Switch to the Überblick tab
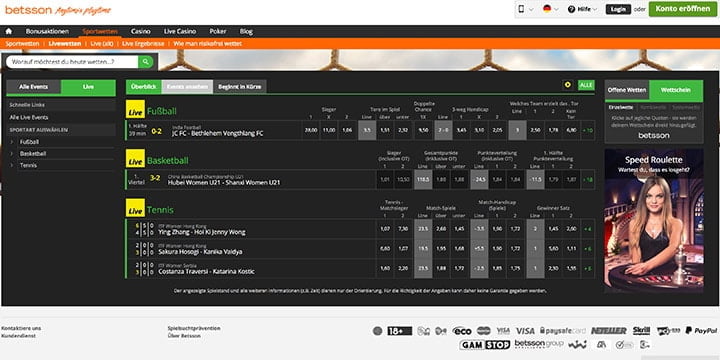Screen dimensions: 720x360 pyautogui.click(x=143, y=86)
